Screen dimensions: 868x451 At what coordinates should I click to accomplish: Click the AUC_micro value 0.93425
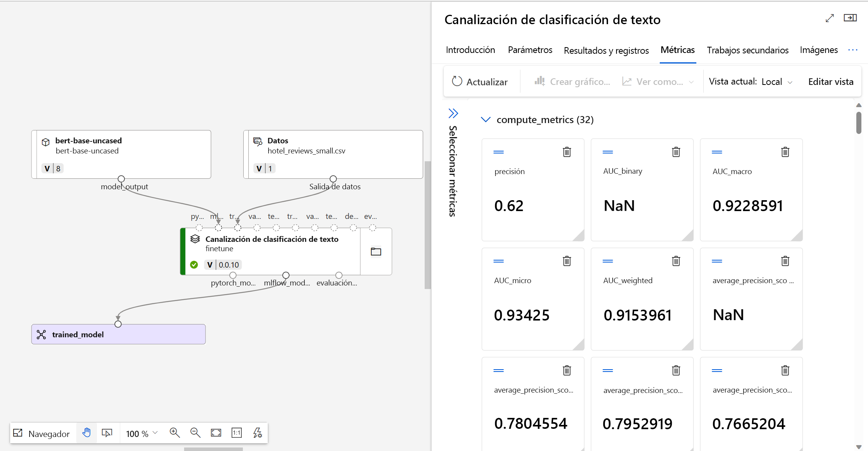(522, 315)
